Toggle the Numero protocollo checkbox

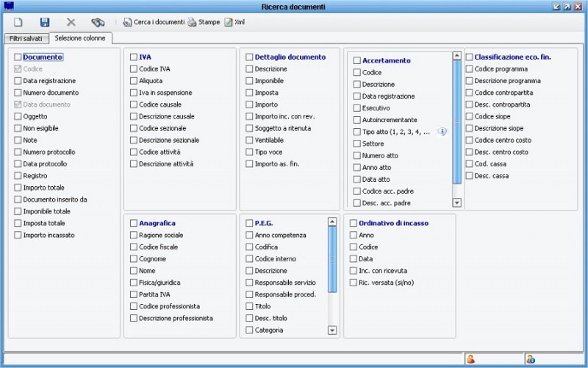coord(18,152)
